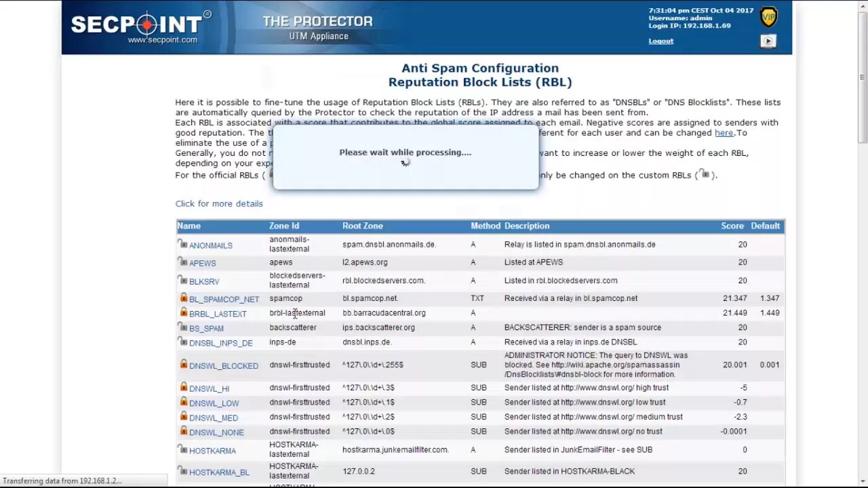Screen dimensions: 868x488
Task: Open 'Click for more details' link
Action: (x=219, y=203)
